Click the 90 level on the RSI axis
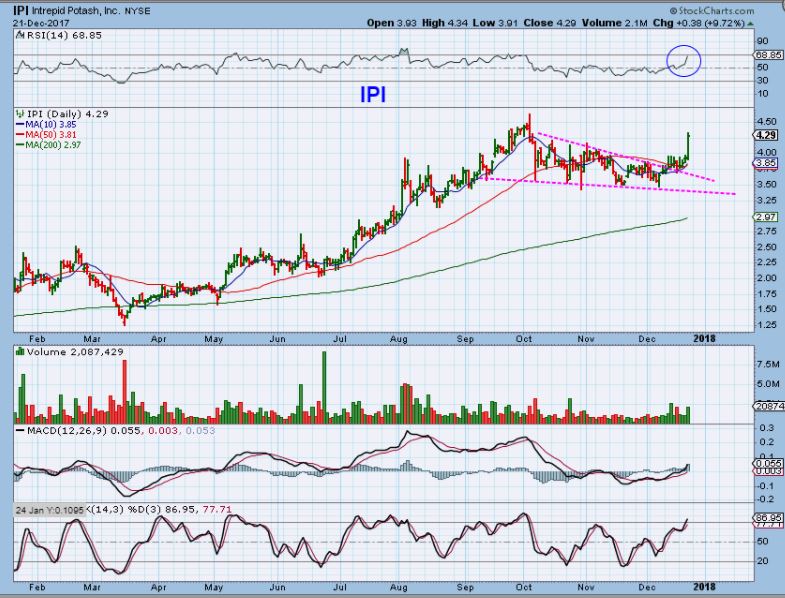Viewport: 785px width, 598px height. pyautogui.click(x=763, y=41)
